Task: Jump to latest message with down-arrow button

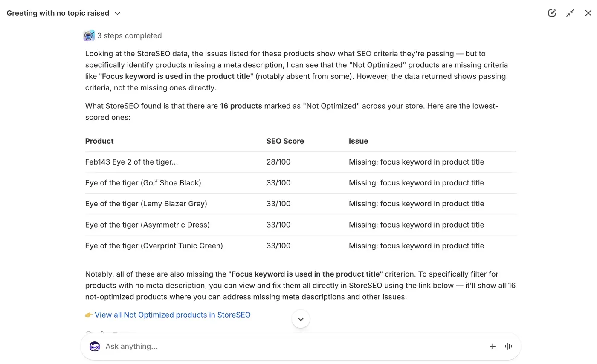Action: point(301,319)
